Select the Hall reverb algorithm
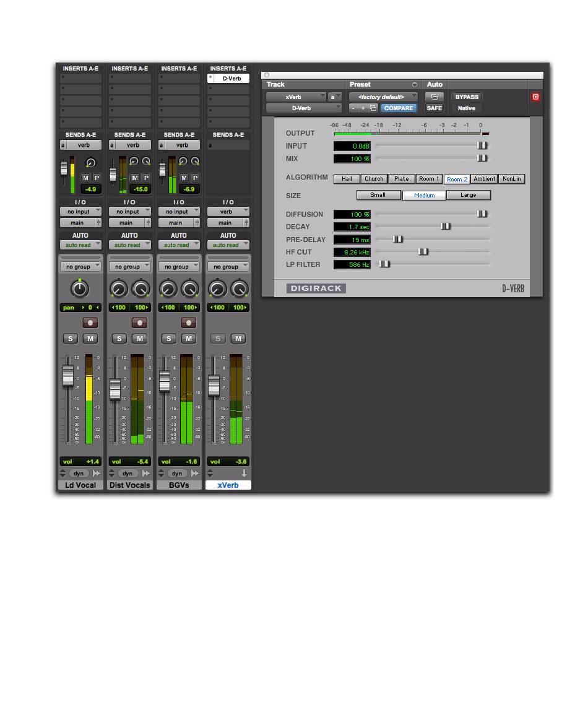 (347, 179)
